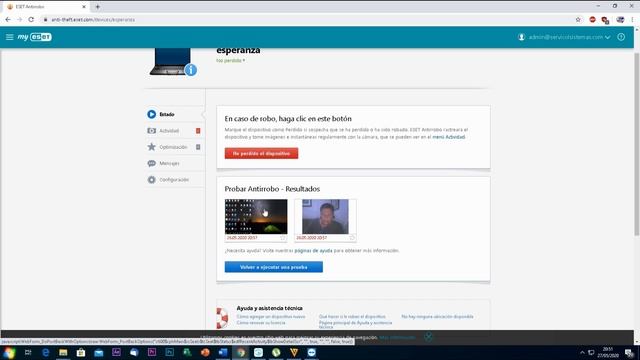Follow the 'Más información' cookie link
Image resolution: width=640 pixels, height=360 pixels.
point(397,338)
